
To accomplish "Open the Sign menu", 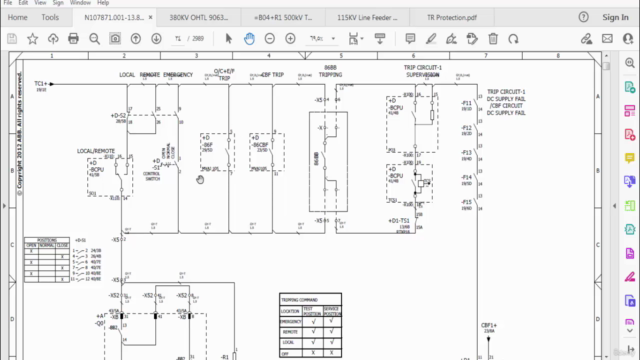I will click(58, 2).
